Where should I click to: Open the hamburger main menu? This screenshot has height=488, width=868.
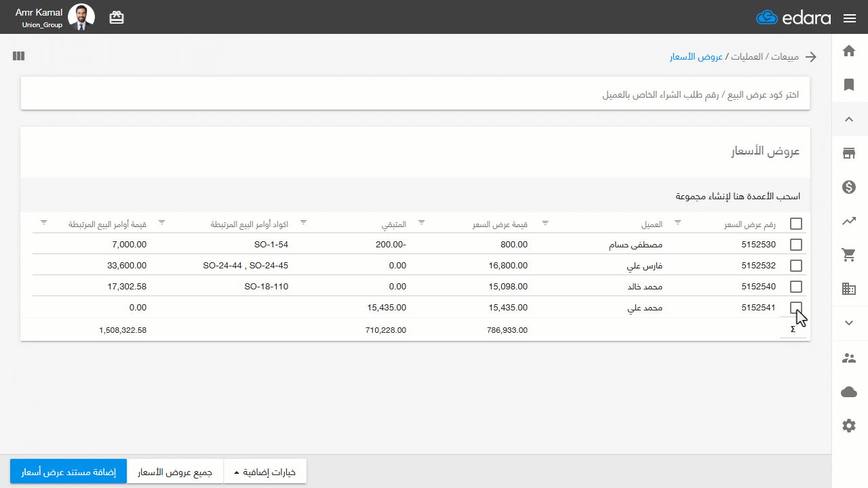pos(850,18)
